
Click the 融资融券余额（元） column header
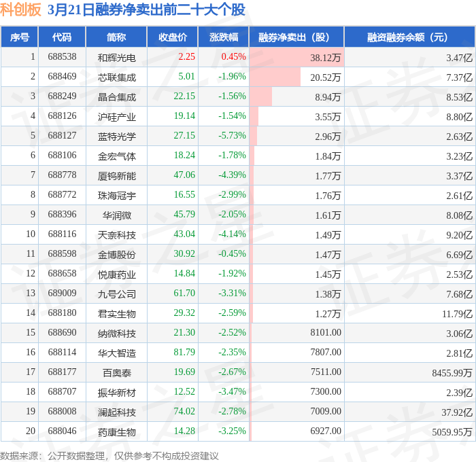coord(409,37)
